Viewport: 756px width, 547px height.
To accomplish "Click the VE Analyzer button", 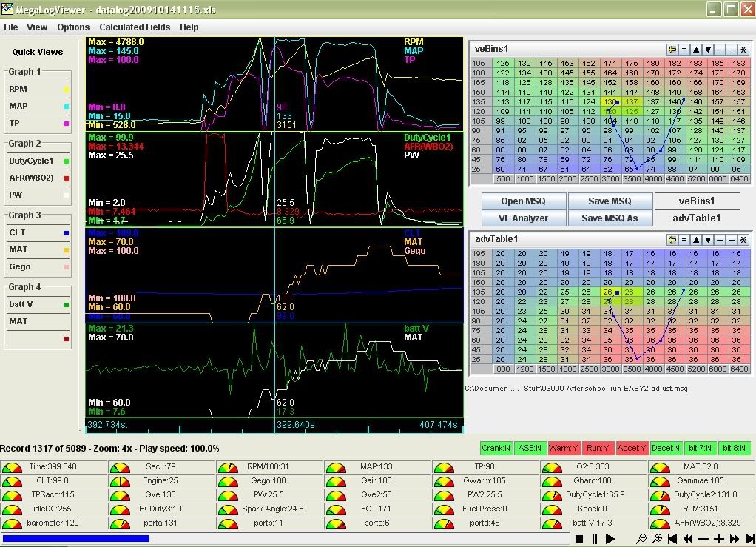I will click(523, 218).
